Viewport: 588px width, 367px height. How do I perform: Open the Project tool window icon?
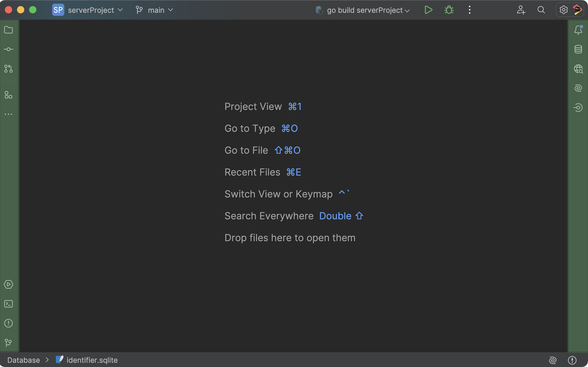coord(8,29)
